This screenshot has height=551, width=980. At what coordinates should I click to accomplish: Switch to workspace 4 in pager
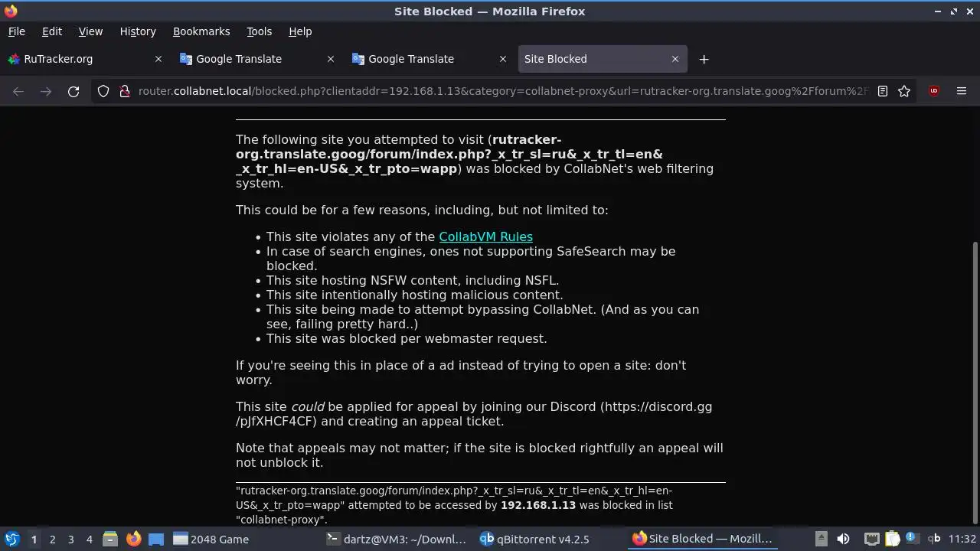pos(89,539)
